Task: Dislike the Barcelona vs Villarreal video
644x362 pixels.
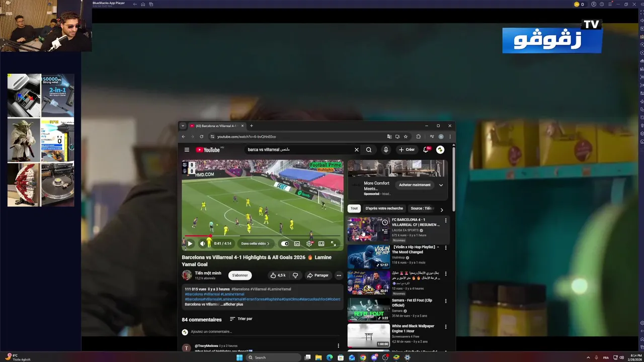Action: [x=295, y=275]
